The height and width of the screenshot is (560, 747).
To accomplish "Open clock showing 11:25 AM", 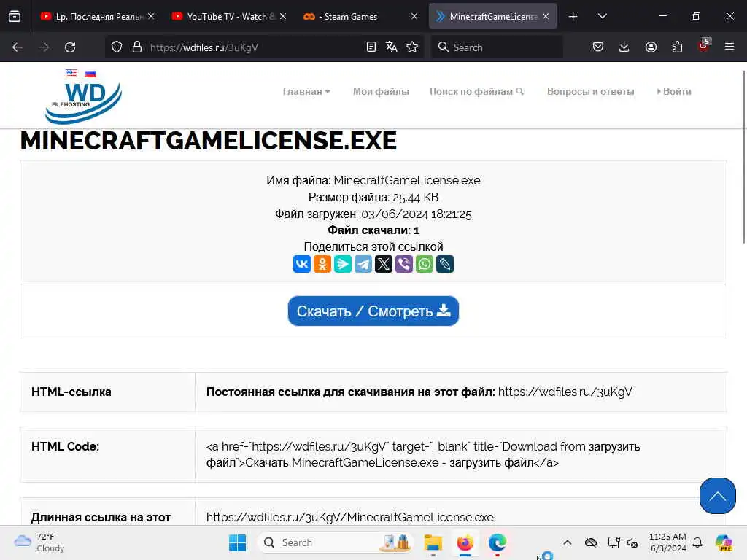I will pos(667,542).
